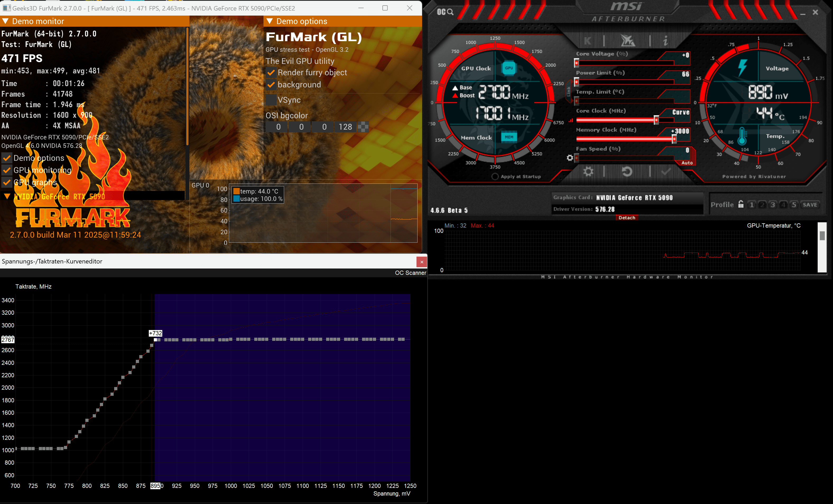Viewport: 833px width, 504px height.
Task: Click the profile SAVE button
Action: [x=810, y=205]
